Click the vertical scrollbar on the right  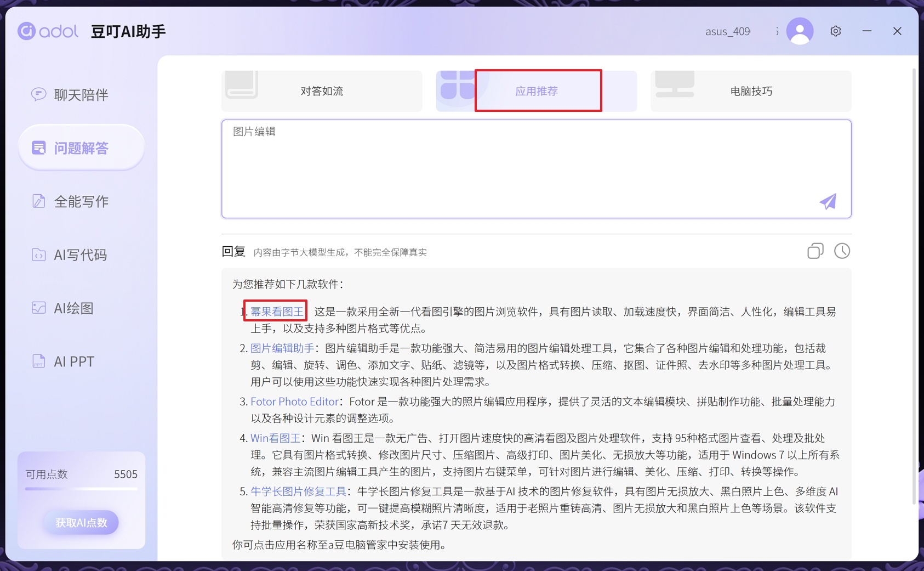914,285
